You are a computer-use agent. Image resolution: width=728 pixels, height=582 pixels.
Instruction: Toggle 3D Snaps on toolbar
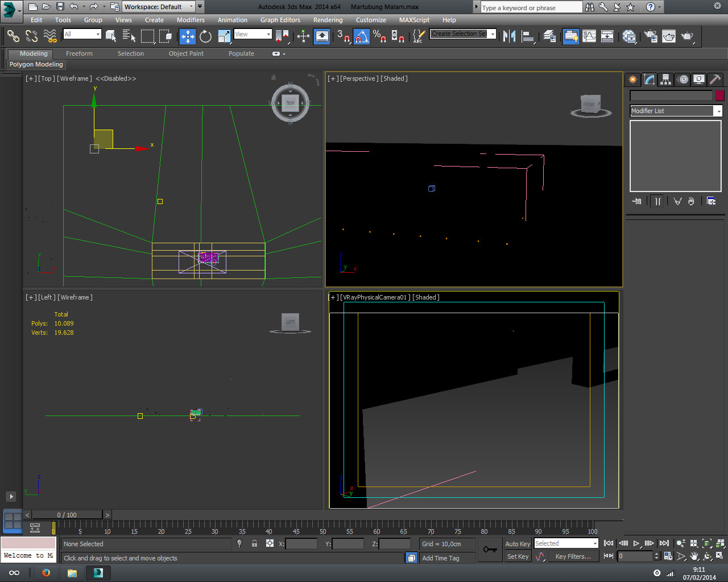(x=343, y=36)
